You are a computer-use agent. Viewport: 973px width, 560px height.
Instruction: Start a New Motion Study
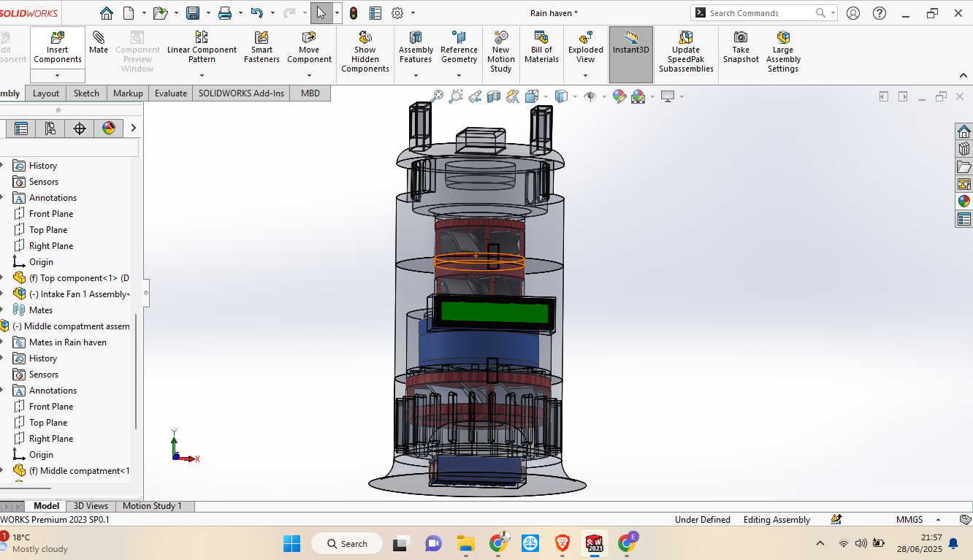pyautogui.click(x=501, y=52)
